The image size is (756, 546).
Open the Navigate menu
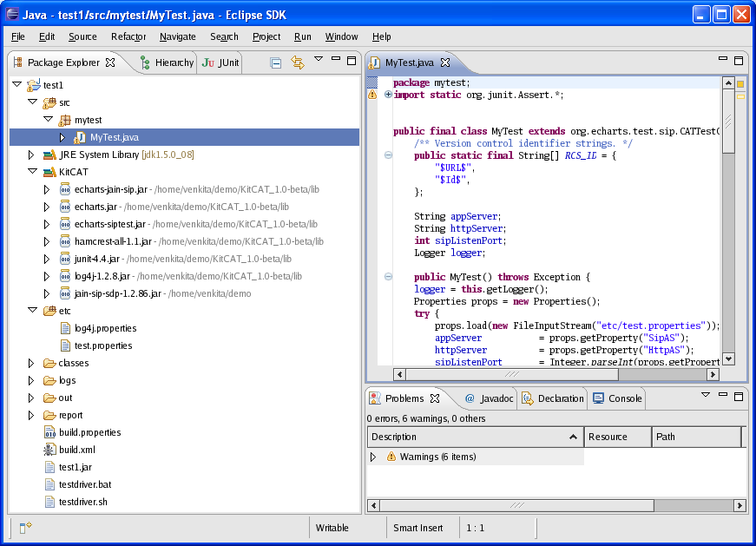tap(177, 36)
